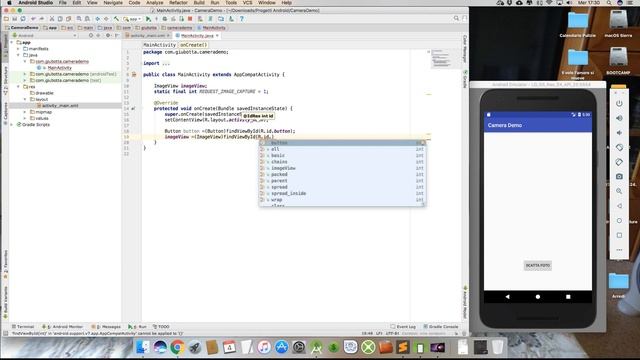The width and height of the screenshot is (640, 360).
Task: Click the emulator Home circle sidebar icon
Action: point(619,220)
